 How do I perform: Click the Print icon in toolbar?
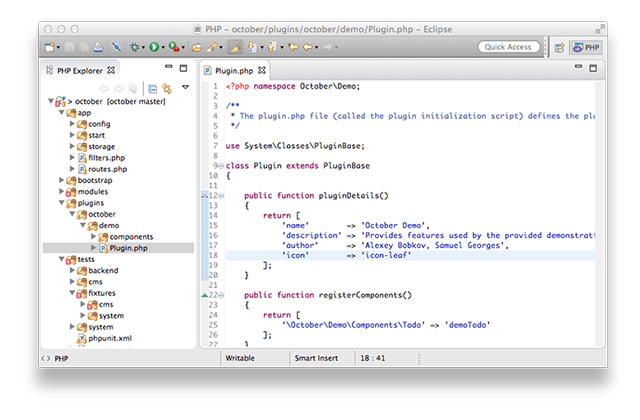[98, 47]
